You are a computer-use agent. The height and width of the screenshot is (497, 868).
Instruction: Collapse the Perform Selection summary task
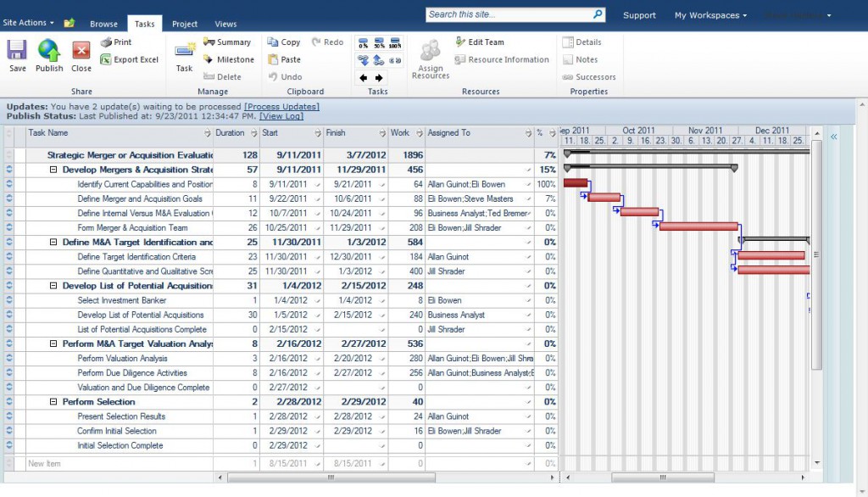pyautogui.click(x=53, y=402)
